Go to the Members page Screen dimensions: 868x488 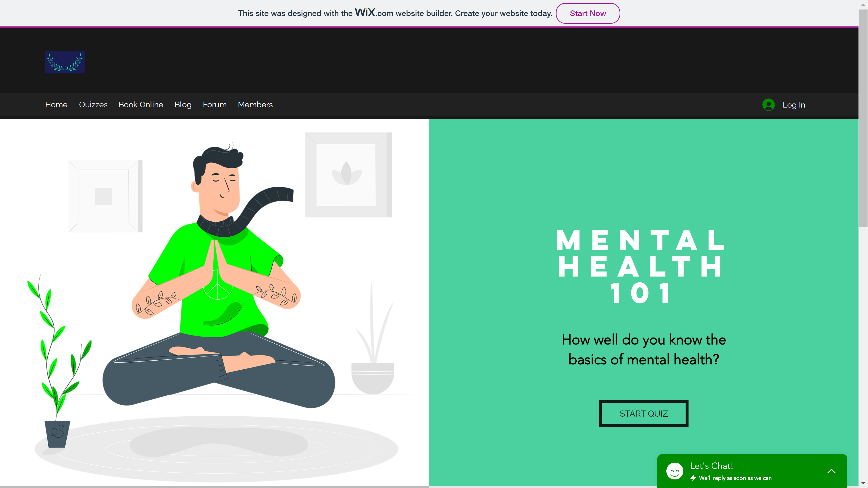[255, 105]
